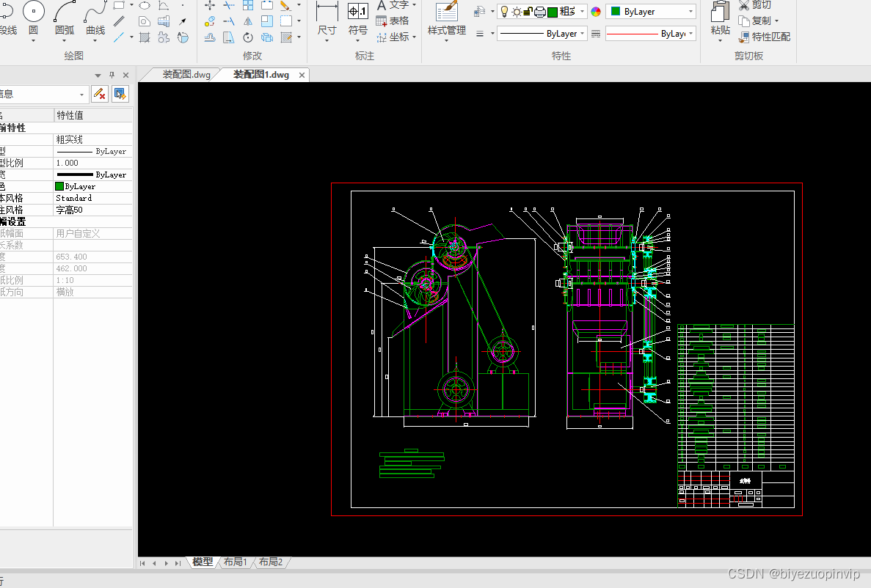This screenshot has width=871, height=588.
Task: Click the Table (表格) button
Action: click(393, 21)
